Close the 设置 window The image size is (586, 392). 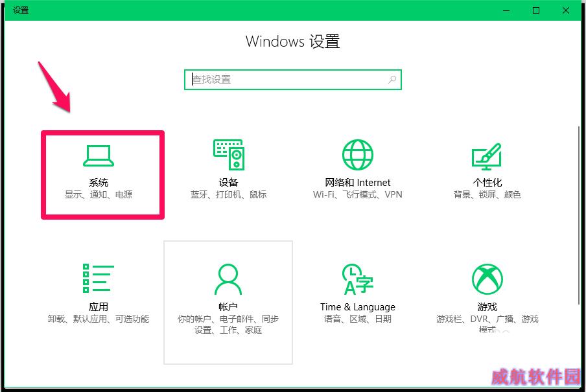566,10
